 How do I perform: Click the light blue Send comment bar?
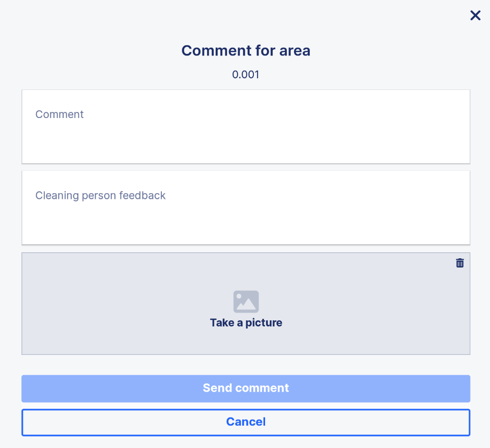(246, 389)
